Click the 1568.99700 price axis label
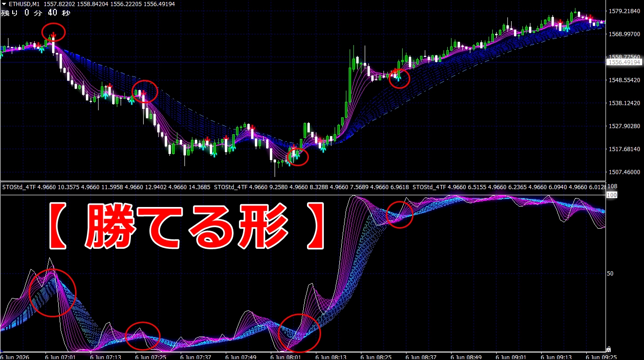This screenshot has height=360, width=644. pyautogui.click(x=625, y=34)
